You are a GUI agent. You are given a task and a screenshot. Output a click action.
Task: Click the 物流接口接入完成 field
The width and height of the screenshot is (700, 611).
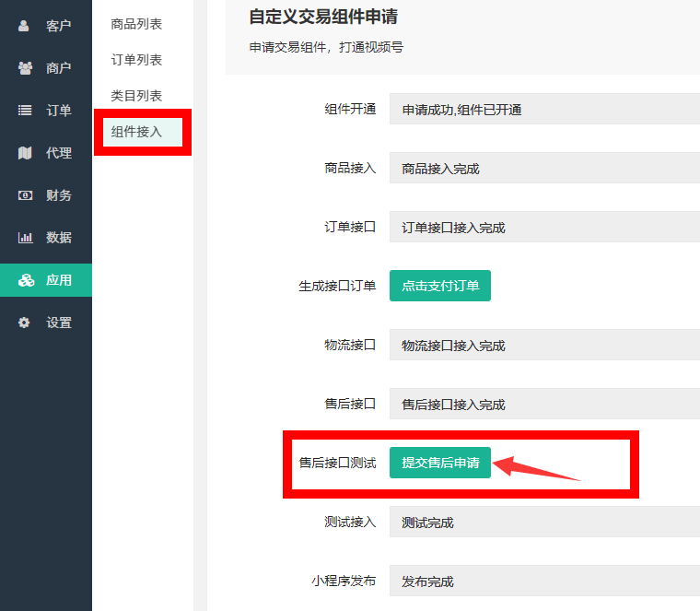pos(544,345)
